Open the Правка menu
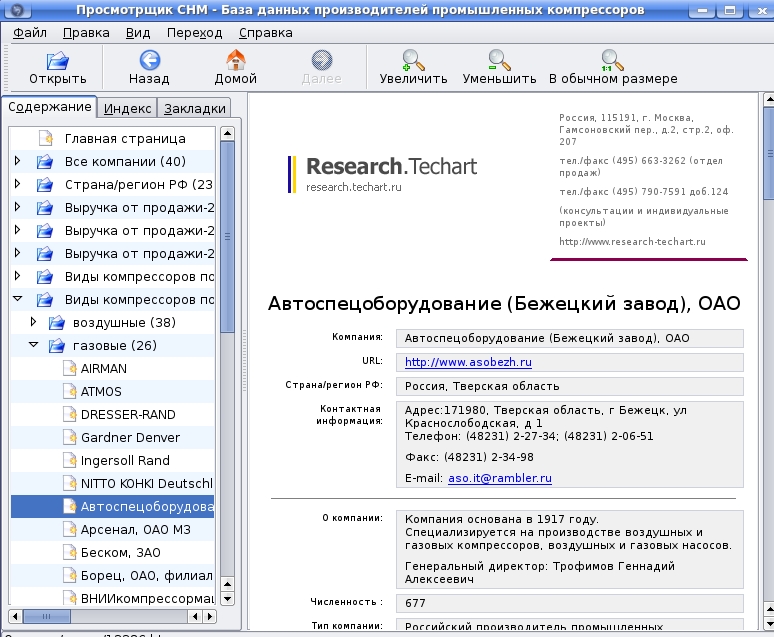 click(x=86, y=33)
